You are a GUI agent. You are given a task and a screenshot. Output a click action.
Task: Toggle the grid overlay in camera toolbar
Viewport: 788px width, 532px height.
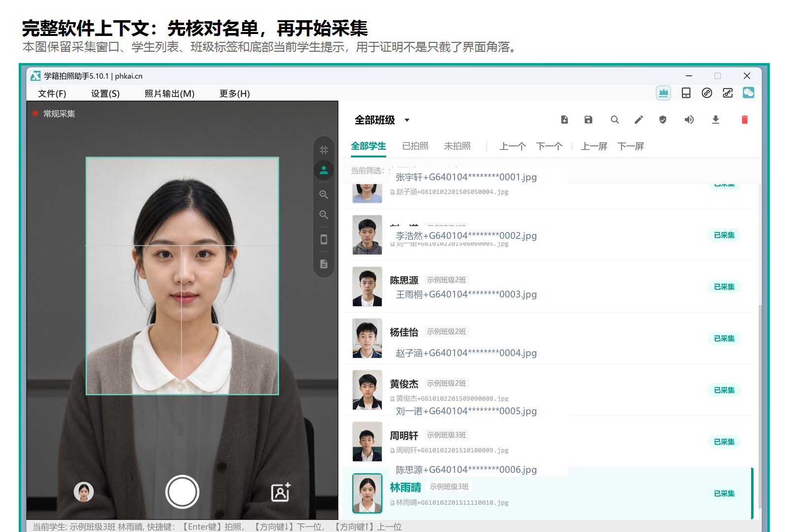point(324,150)
